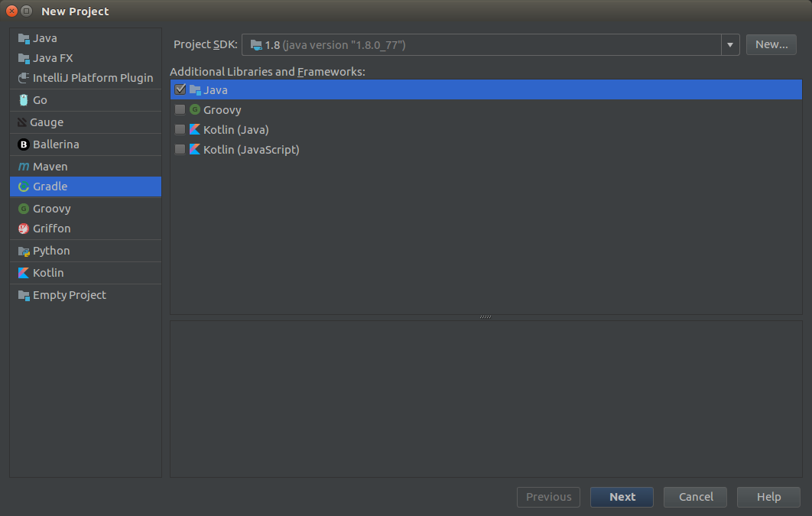The image size is (812, 516).
Task: Click Kotlin (JavaScript) framework label
Action: click(x=251, y=150)
